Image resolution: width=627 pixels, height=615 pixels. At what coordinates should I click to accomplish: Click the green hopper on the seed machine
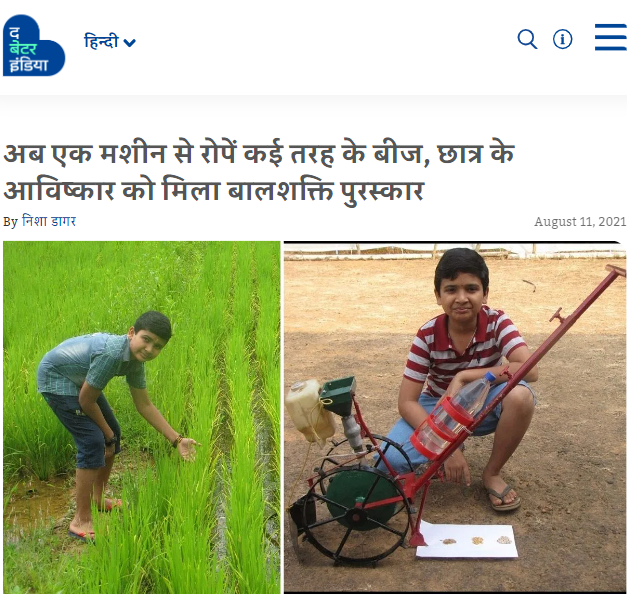pos(339,396)
